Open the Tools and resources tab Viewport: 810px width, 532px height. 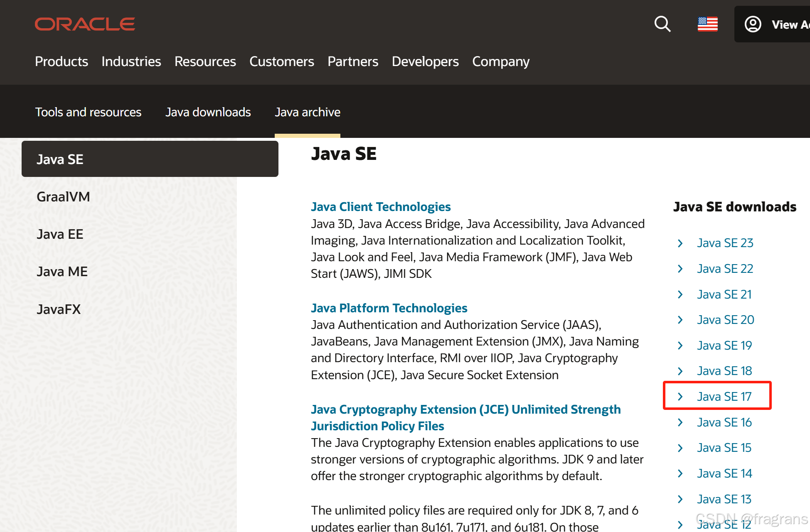pos(88,112)
